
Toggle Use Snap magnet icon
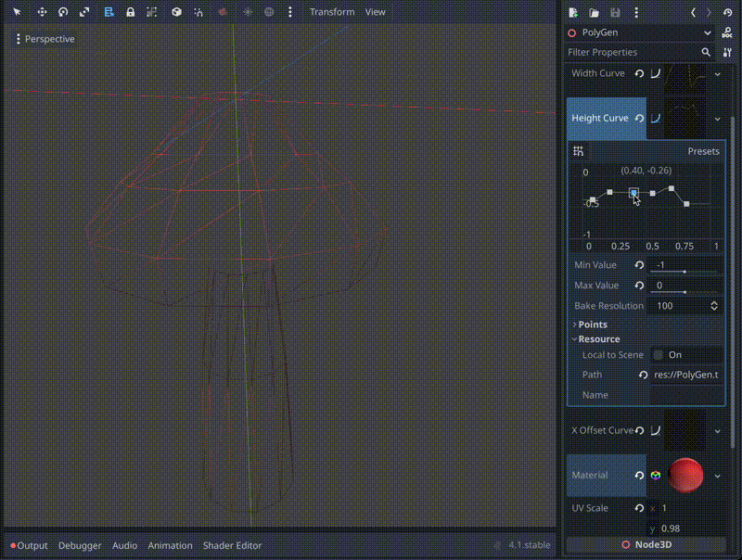tap(198, 12)
